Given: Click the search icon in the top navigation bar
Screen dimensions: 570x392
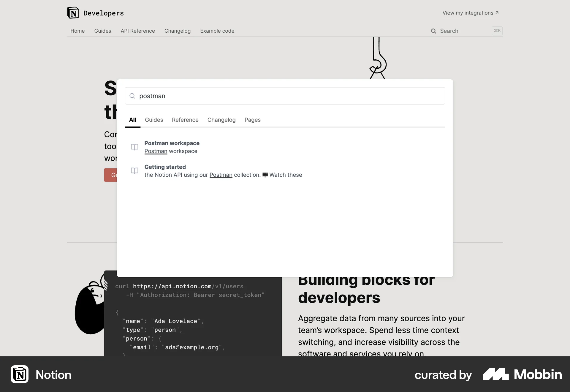Looking at the screenshot, I should tap(433, 31).
